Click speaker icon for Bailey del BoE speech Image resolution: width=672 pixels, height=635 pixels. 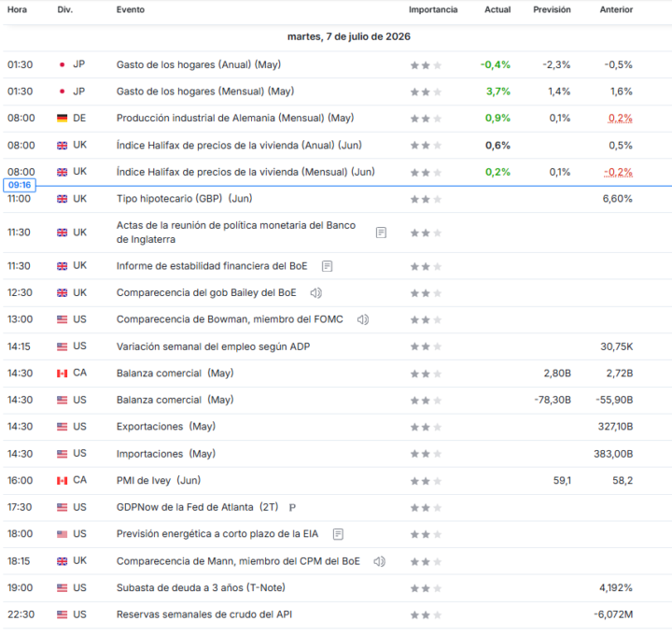click(315, 293)
